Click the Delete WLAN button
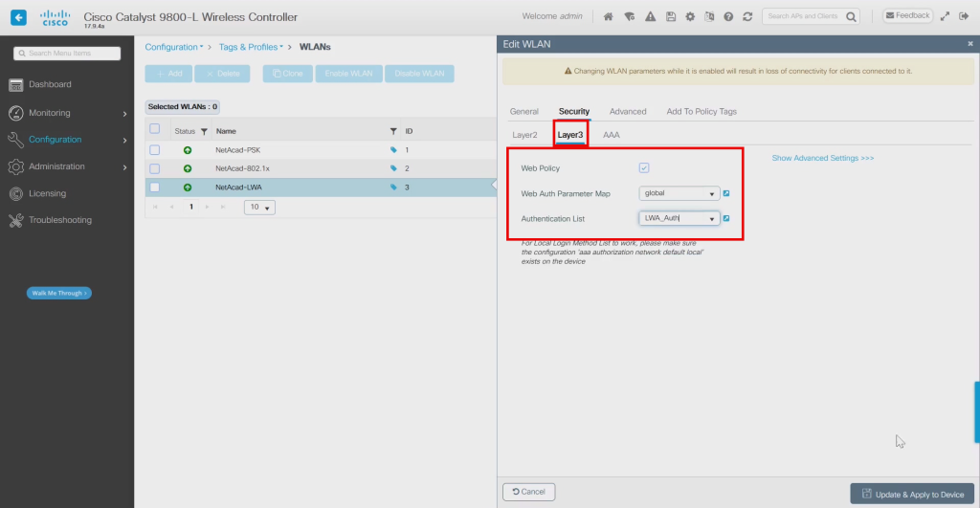The width and height of the screenshot is (980, 508). 222,74
